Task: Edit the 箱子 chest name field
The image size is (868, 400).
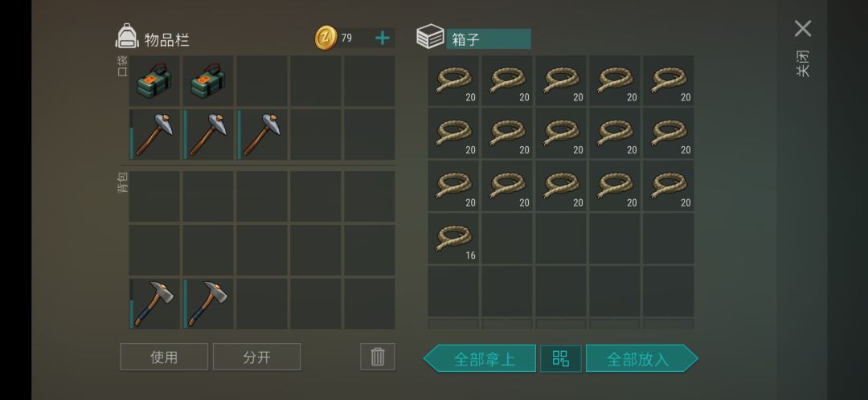Action: [x=489, y=39]
